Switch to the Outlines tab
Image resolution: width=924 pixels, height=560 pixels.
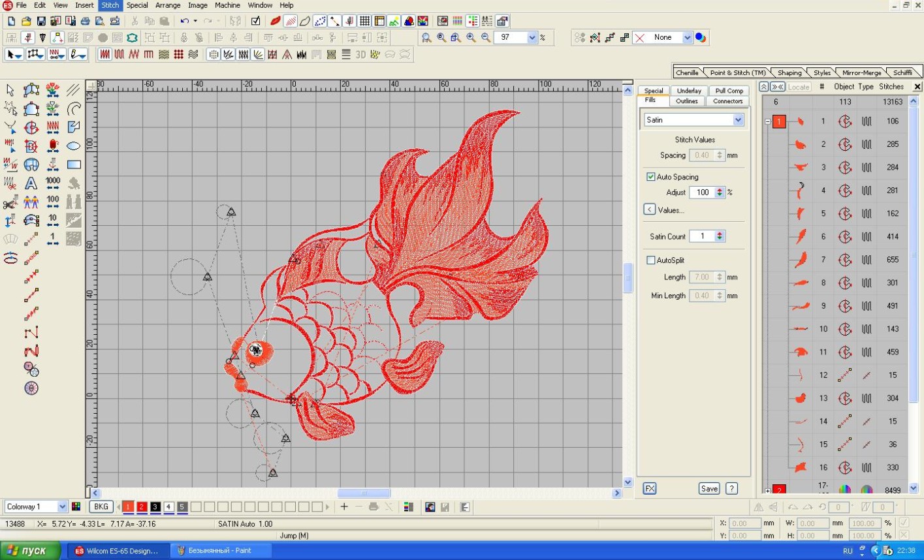687,101
